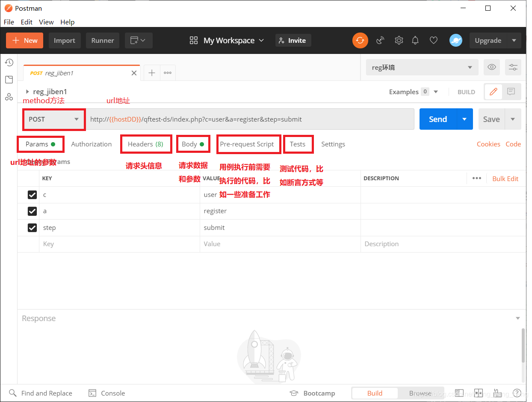Image resolution: width=532 pixels, height=402 pixels.
Task: Toggle two-pane layout icon in status bar
Action: (479, 393)
